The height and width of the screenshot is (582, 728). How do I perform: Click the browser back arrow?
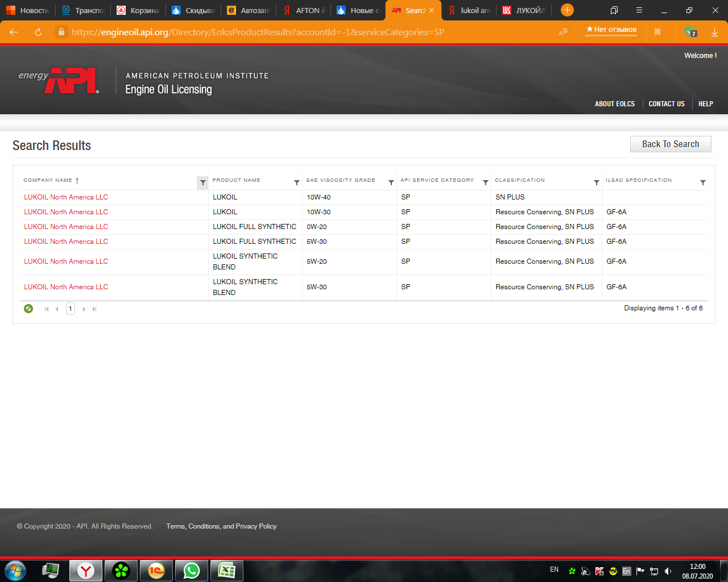[14, 32]
